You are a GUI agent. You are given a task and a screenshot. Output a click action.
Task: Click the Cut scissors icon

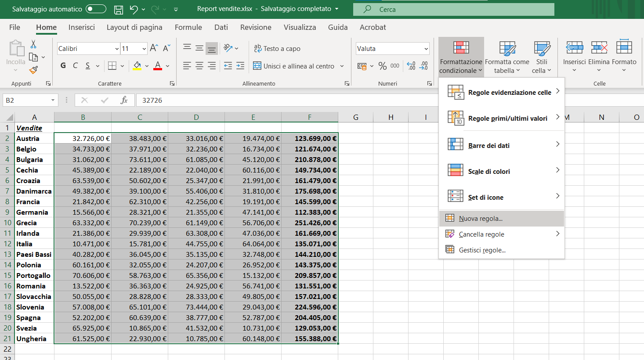[33, 44]
